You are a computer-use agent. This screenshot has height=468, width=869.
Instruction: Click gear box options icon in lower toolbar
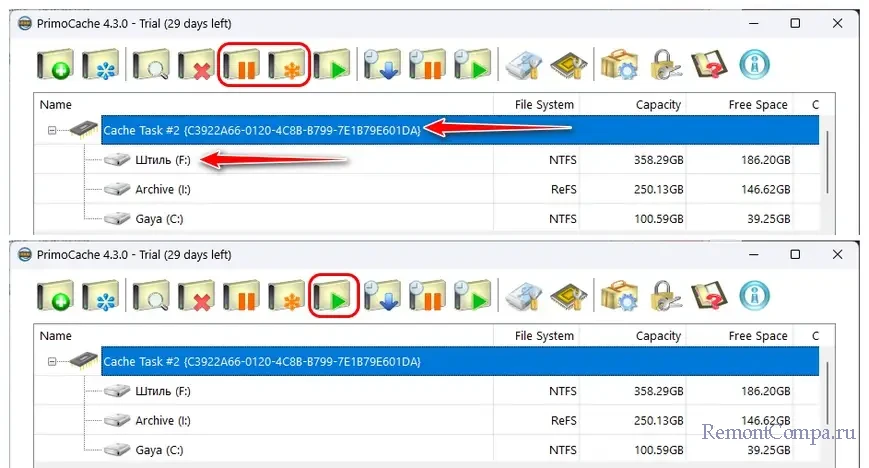pos(618,298)
